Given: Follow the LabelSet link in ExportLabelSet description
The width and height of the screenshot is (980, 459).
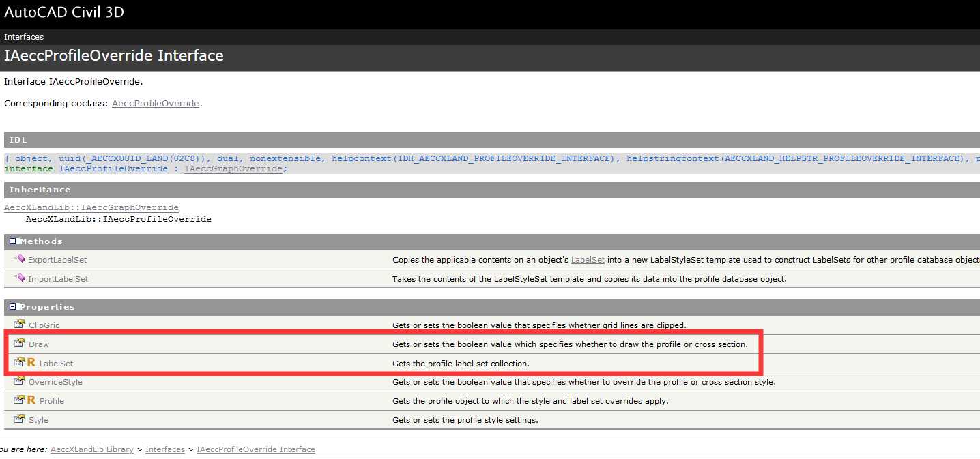Looking at the screenshot, I should point(588,260).
